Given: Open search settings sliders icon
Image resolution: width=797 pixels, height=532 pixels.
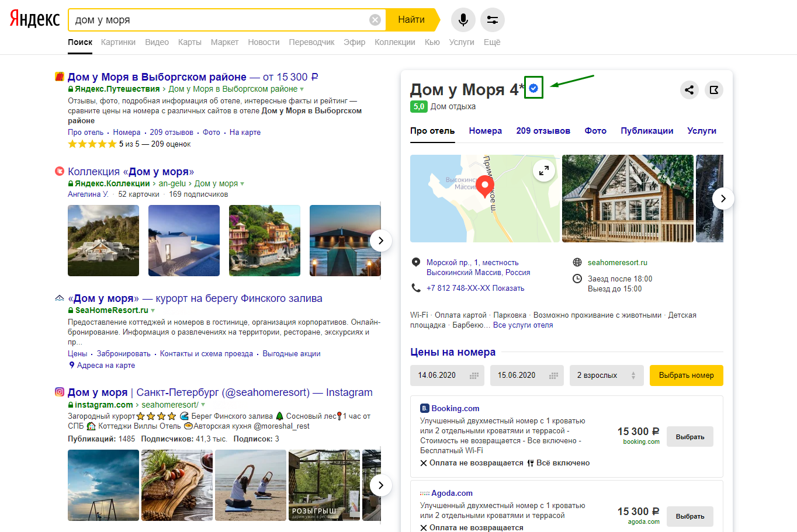Looking at the screenshot, I should (493, 20).
